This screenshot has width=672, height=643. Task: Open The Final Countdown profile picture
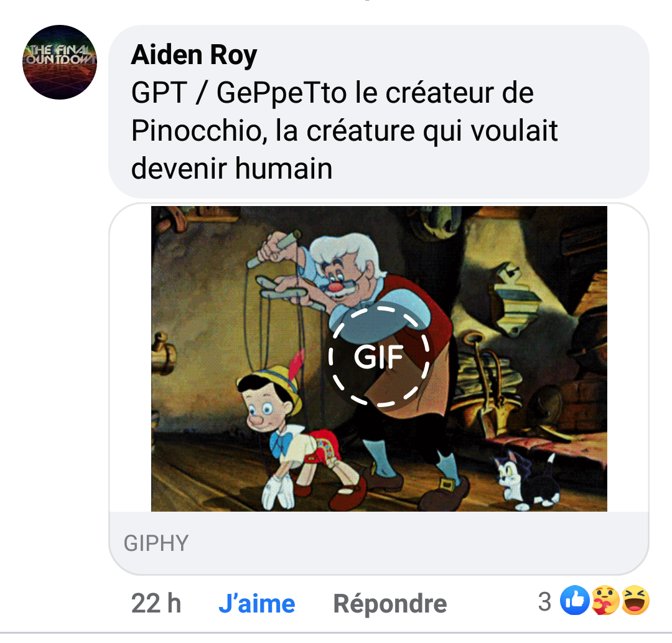(60, 62)
